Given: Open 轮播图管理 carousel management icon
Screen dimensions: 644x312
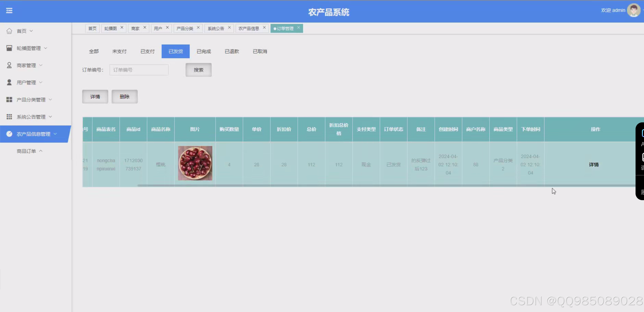Looking at the screenshot, I should [x=9, y=48].
